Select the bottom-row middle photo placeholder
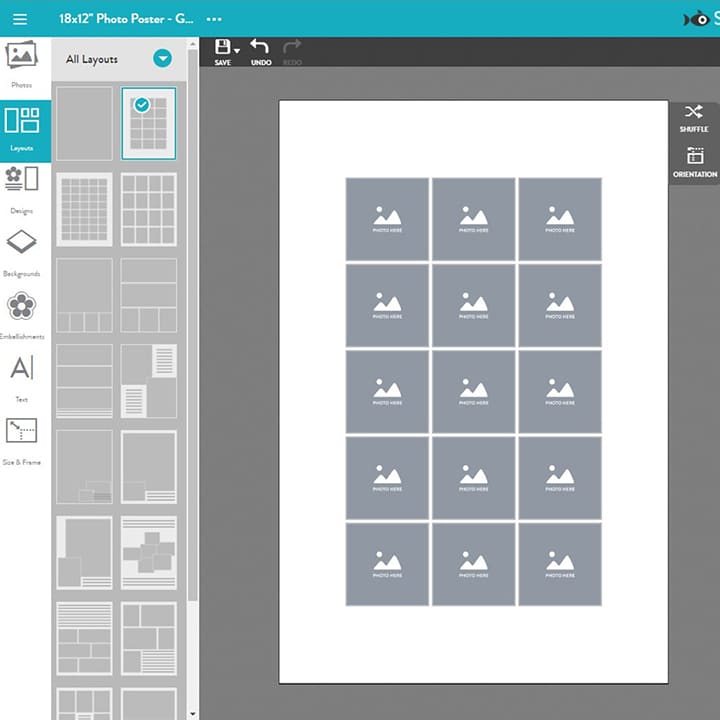Image resolution: width=720 pixels, height=720 pixels. tap(473, 565)
